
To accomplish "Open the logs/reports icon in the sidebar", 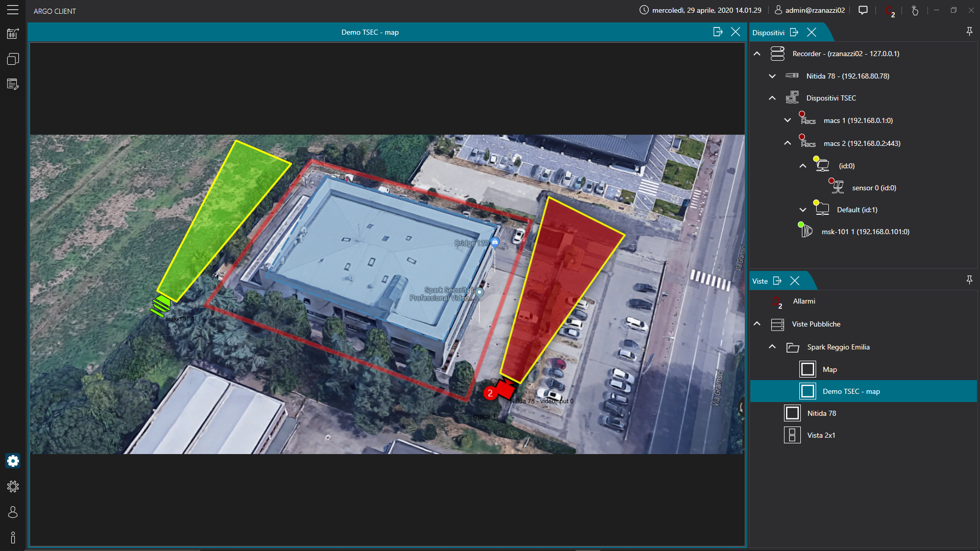I will tap(13, 84).
